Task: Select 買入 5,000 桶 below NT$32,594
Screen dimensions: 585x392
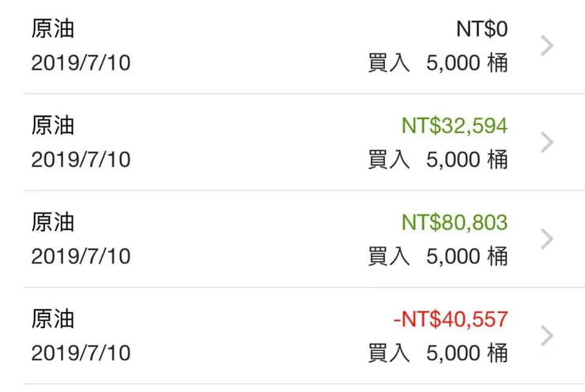Action: click(437, 160)
